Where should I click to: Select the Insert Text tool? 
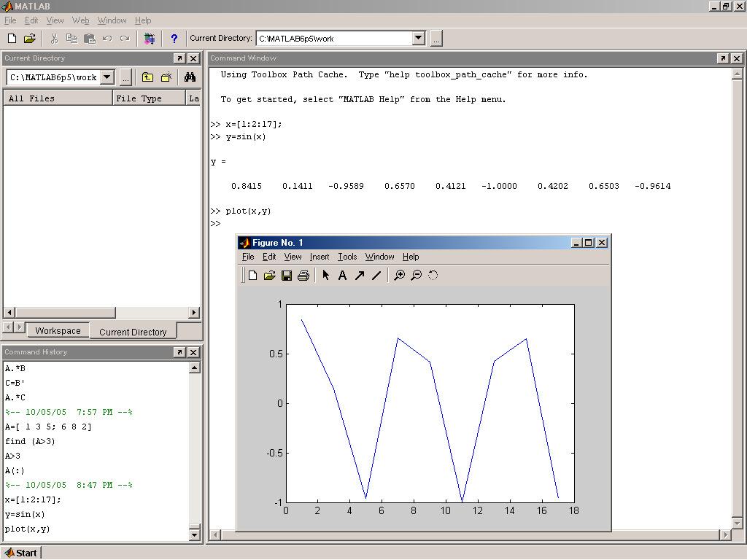[342, 275]
